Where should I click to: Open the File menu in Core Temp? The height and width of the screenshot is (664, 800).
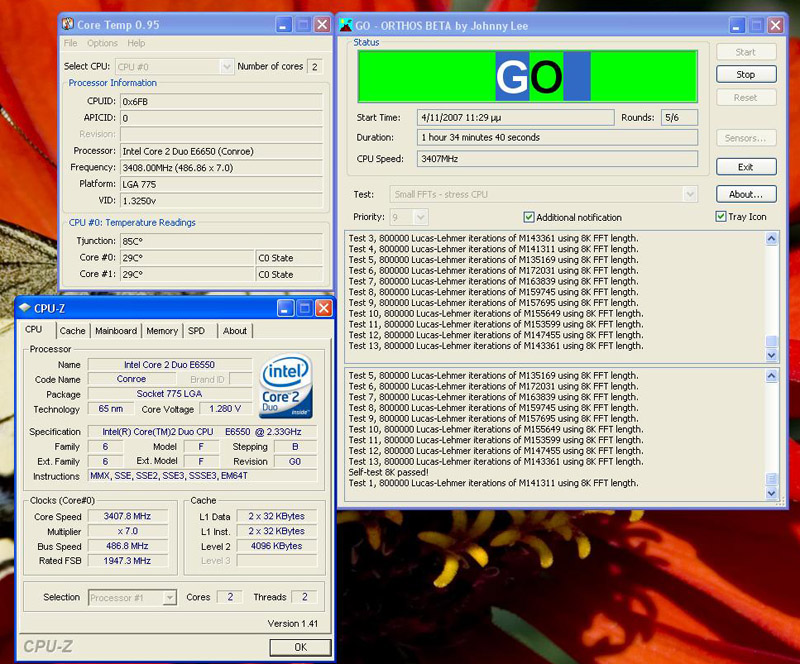coord(70,43)
